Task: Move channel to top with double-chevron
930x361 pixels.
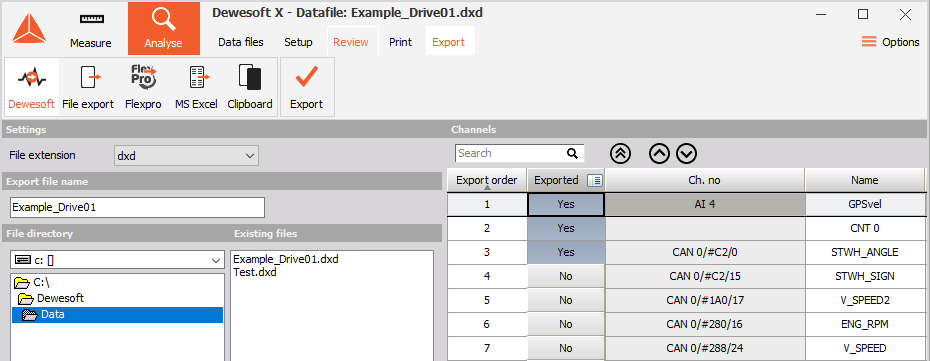Action: (x=620, y=154)
